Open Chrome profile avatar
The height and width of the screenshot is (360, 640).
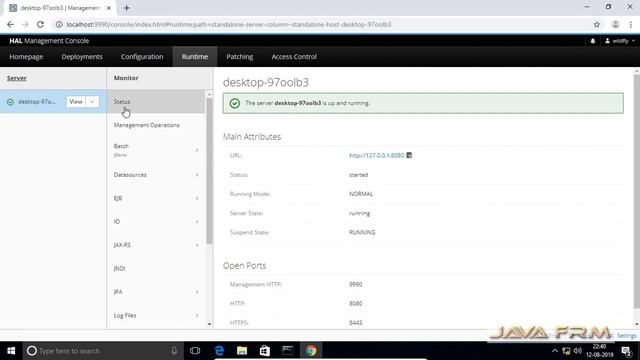click(x=615, y=24)
